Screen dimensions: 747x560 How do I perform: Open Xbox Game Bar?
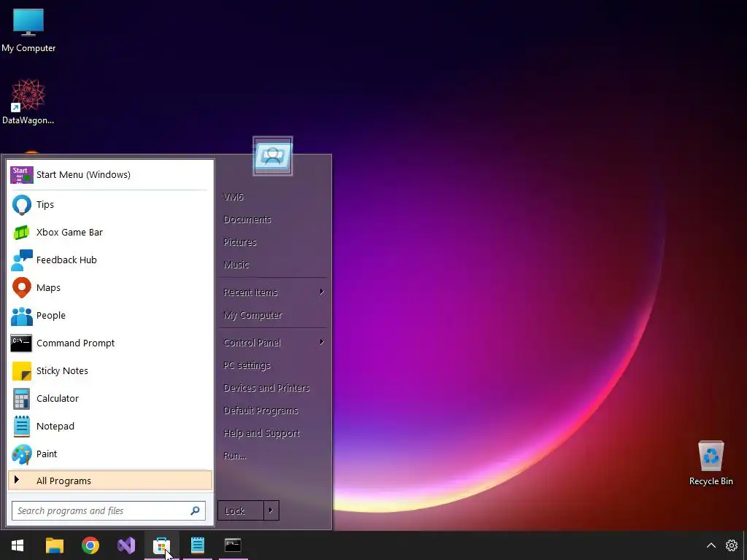pyautogui.click(x=109, y=233)
